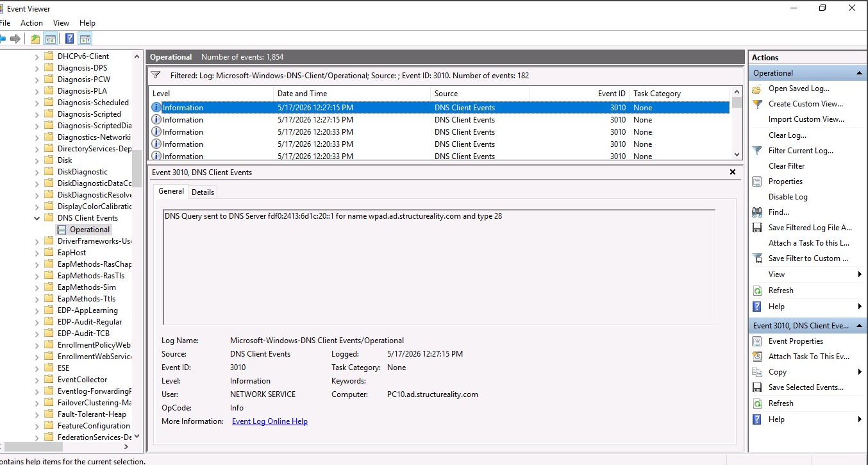Viewport: 868px width, 465px height.
Task: Select the Diagnosis-PLA tree item
Action: tap(82, 91)
